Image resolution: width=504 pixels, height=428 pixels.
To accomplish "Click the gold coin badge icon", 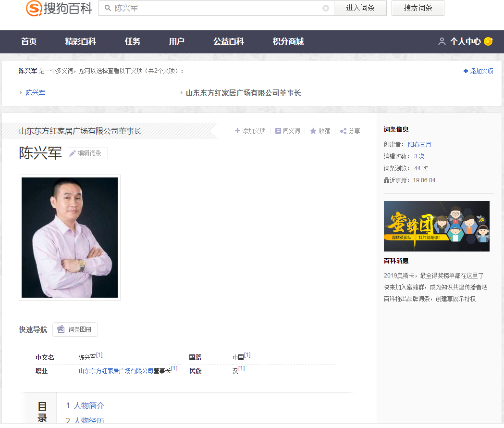I will click(x=488, y=41).
